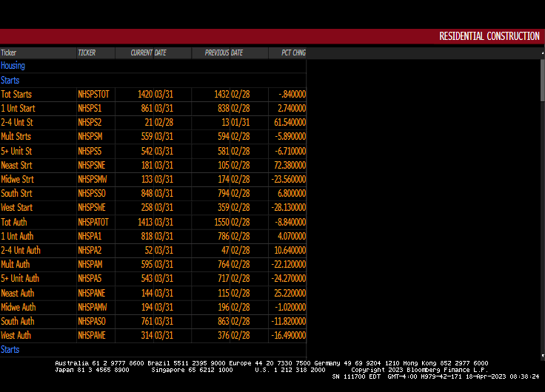Open the NHSPSTOT ticker code
Viewport: 545px width, 392px height.
(x=93, y=95)
